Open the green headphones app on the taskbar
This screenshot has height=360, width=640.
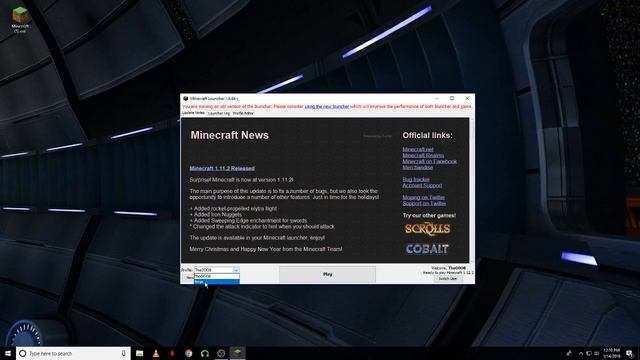point(204,353)
